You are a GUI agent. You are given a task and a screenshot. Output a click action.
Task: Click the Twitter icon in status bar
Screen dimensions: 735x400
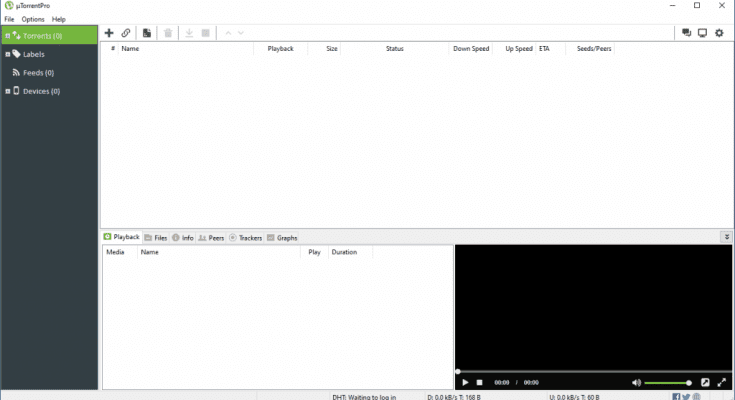click(x=687, y=396)
